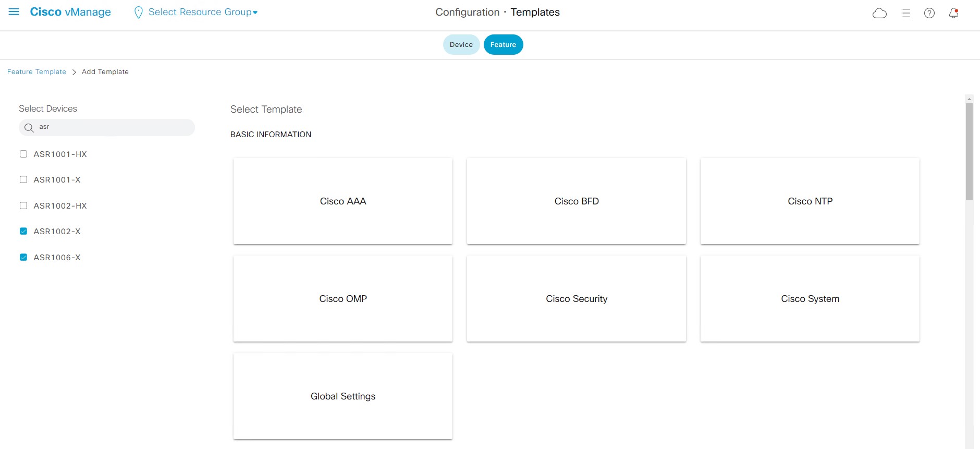980x449 pixels.
Task: Click the Add Template breadcrumb text
Action: [x=105, y=71]
